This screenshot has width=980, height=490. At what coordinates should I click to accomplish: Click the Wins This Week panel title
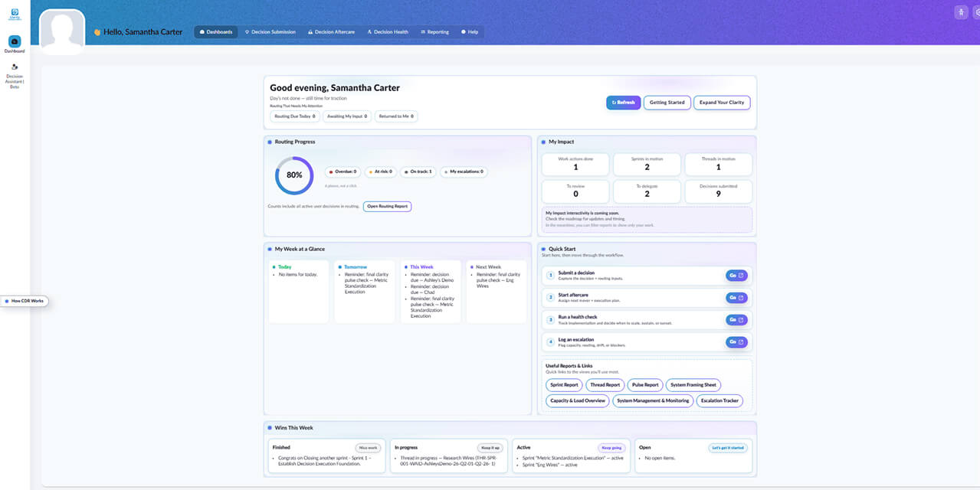coord(294,428)
